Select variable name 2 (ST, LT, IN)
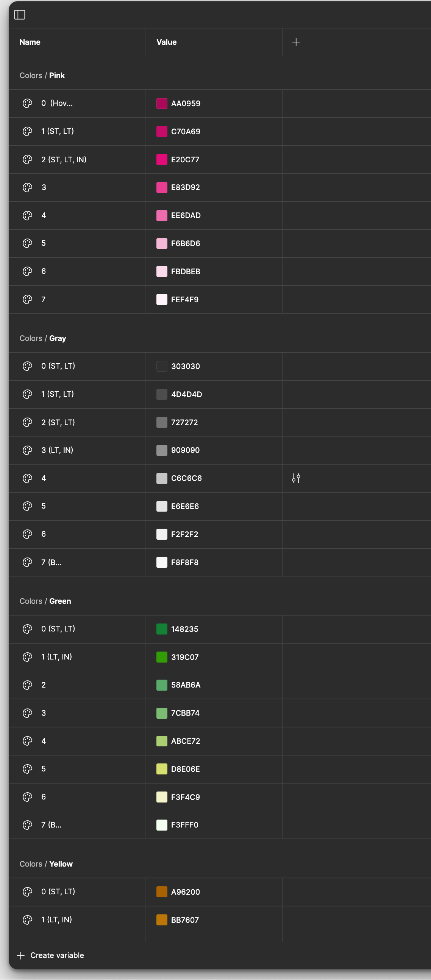The image size is (431, 980). tap(64, 159)
